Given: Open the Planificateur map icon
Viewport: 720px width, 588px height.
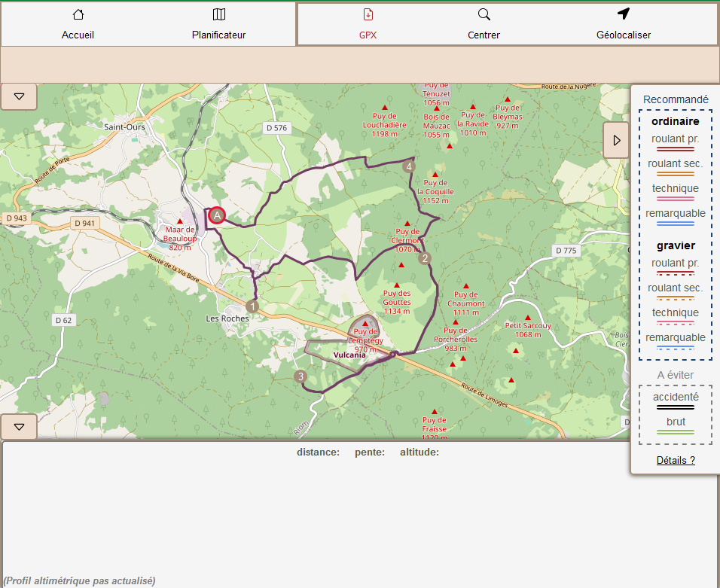Looking at the screenshot, I should (x=218, y=14).
